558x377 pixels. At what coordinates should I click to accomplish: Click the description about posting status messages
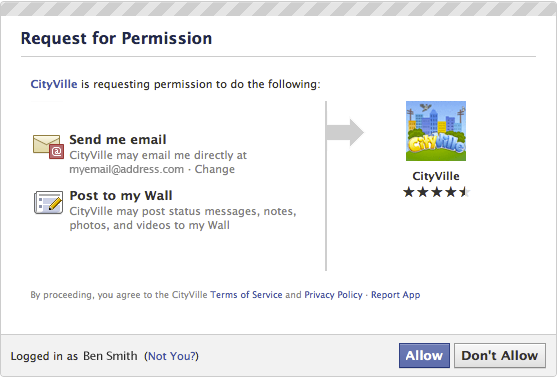click(183, 218)
